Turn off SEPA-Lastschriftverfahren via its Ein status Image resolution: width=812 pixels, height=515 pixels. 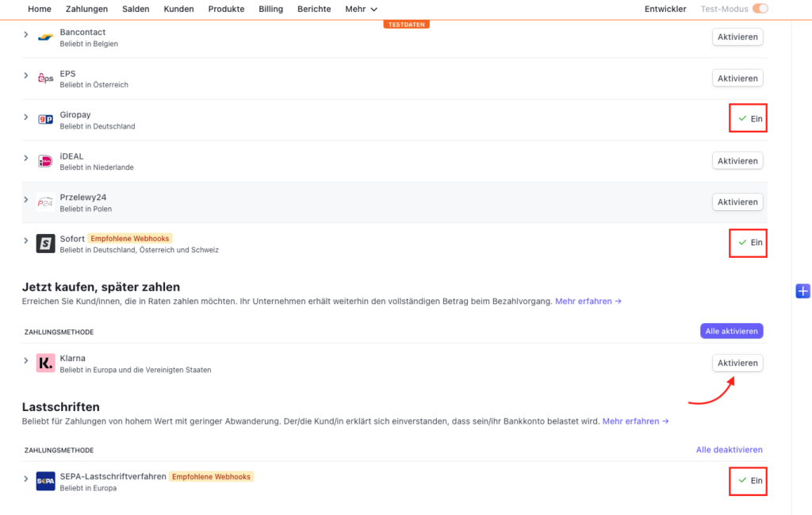click(x=749, y=481)
